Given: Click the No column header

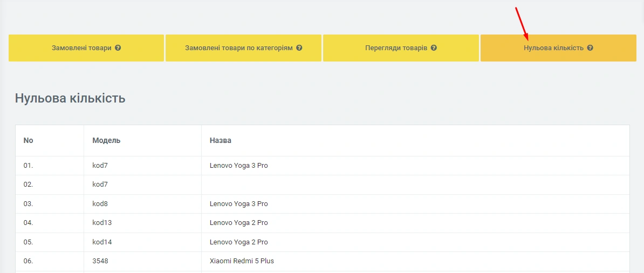Looking at the screenshot, I should coord(28,140).
